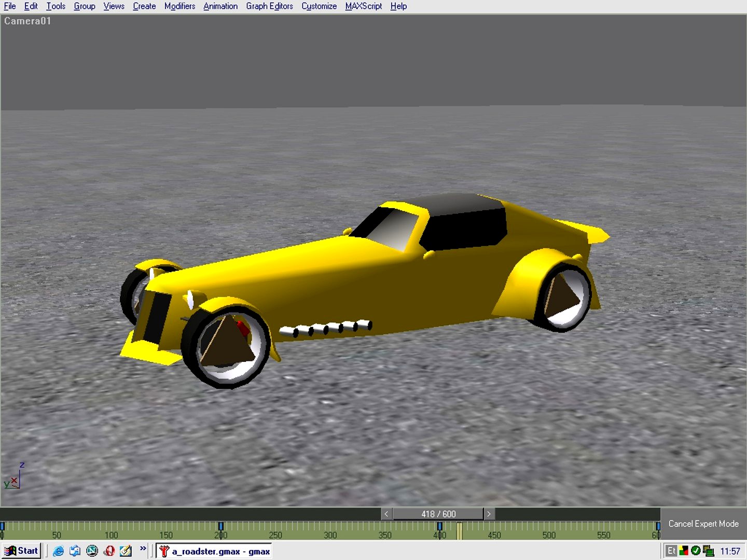
Task: Open the Group menu
Action: click(85, 6)
